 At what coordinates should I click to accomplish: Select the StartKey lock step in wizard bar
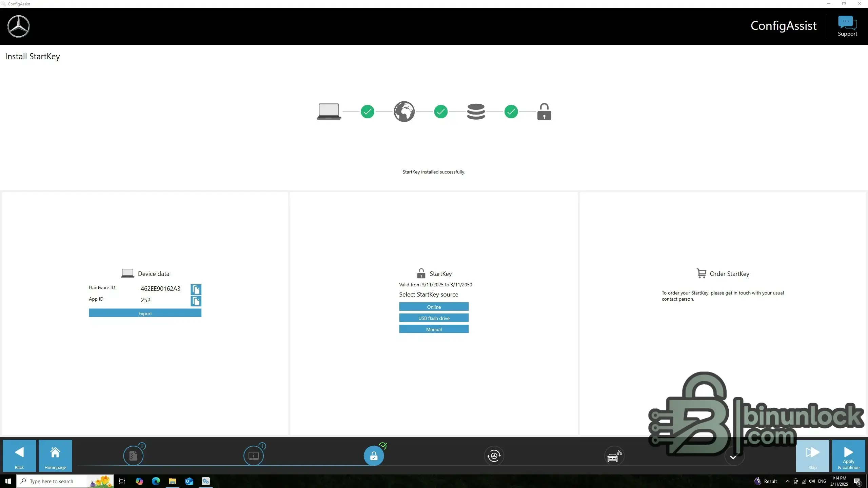point(374,455)
